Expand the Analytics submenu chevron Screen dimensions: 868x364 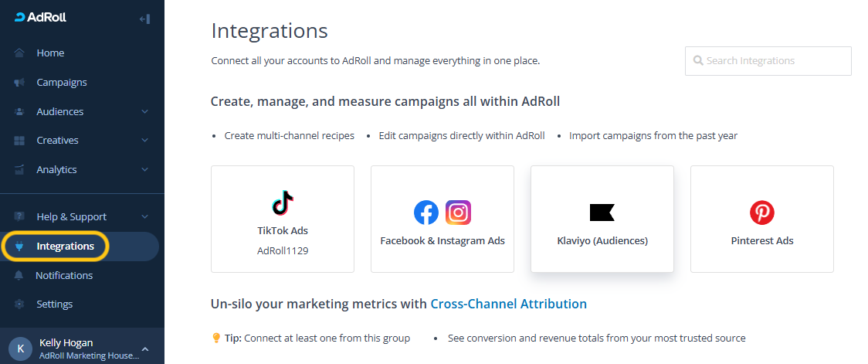(x=145, y=170)
